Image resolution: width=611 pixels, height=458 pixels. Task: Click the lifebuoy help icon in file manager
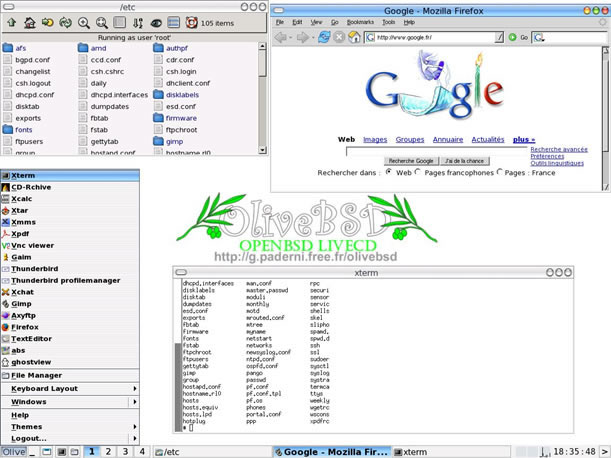(190, 22)
